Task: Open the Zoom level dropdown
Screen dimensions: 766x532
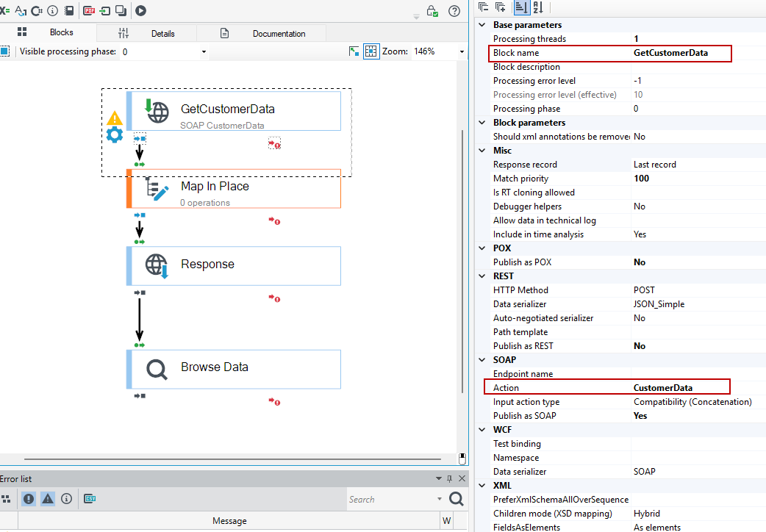Action: [x=462, y=51]
